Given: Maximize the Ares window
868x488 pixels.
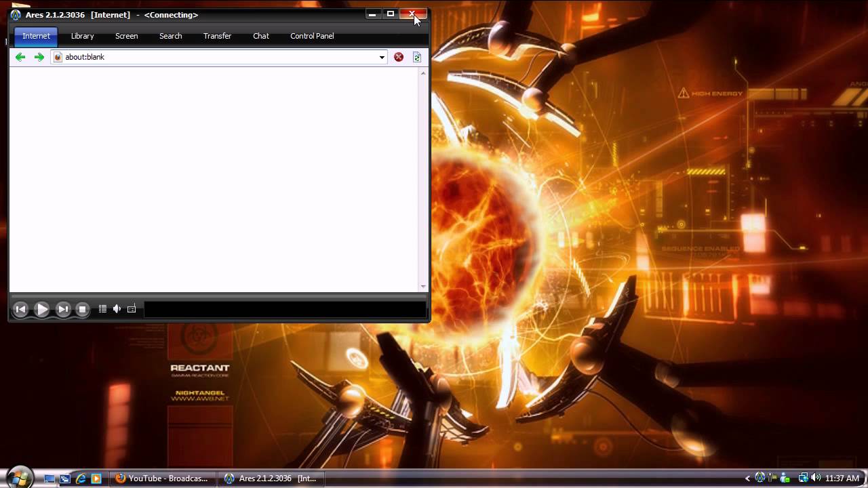Looking at the screenshot, I should (390, 14).
